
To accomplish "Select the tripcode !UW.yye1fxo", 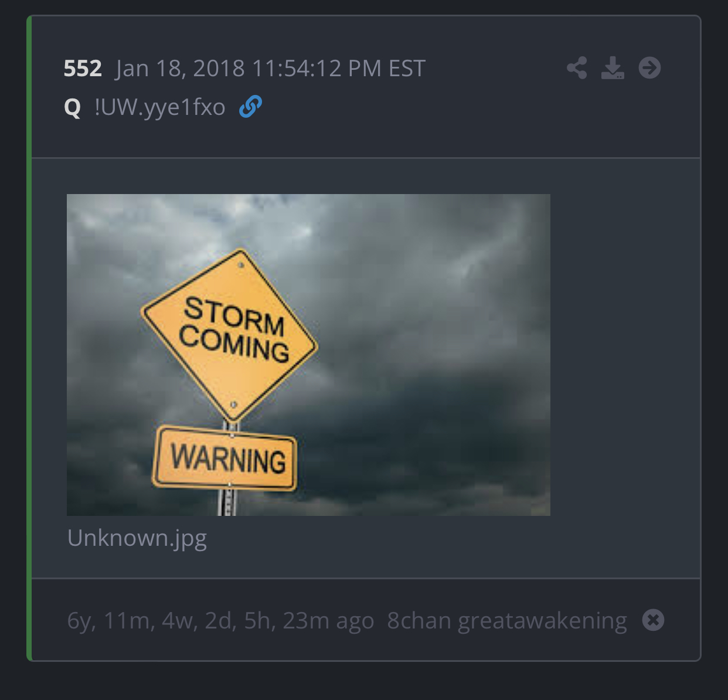I will tap(159, 107).
